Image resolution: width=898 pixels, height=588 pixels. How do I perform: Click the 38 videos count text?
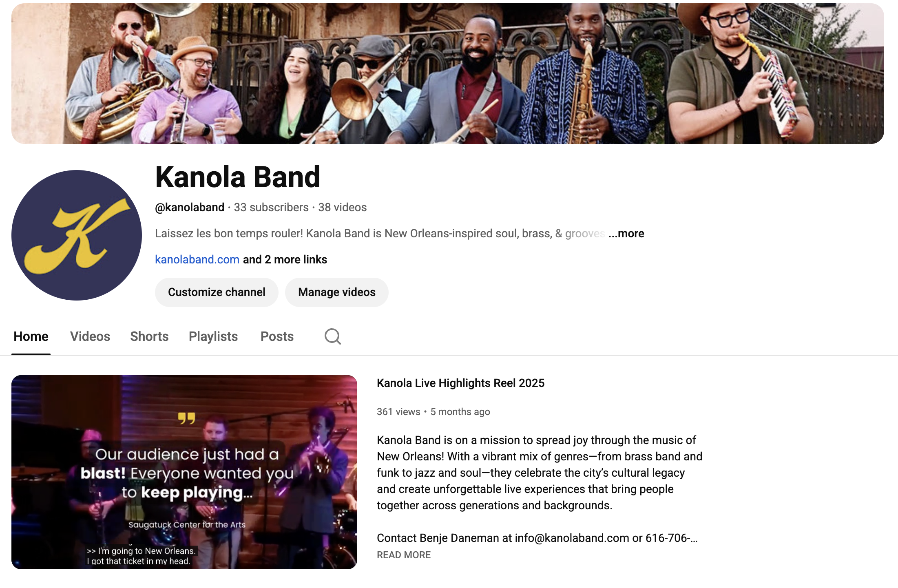click(343, 207)
